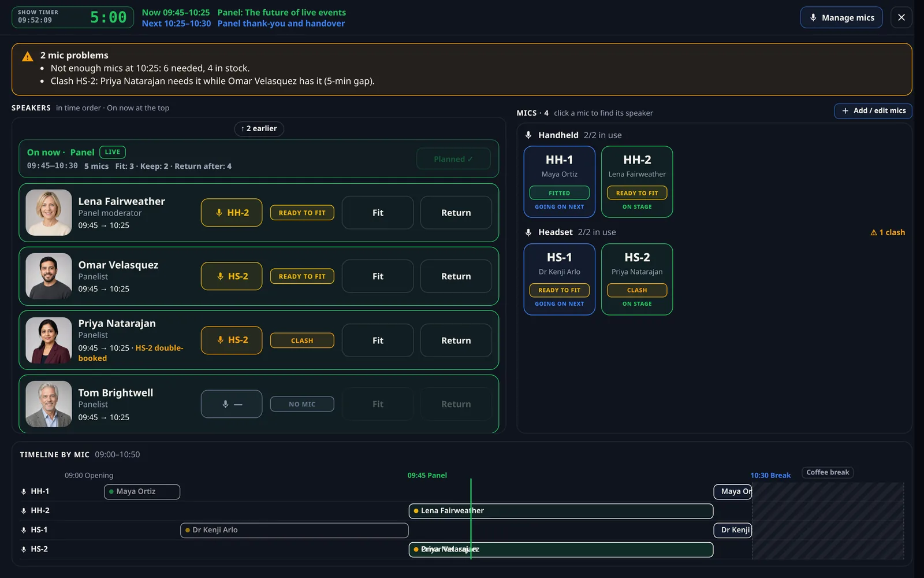This screenshot has width=924, height=578.
Task: Click Omar Velasquez's READY TO FIT status
Action: click(x=302, y=276)
